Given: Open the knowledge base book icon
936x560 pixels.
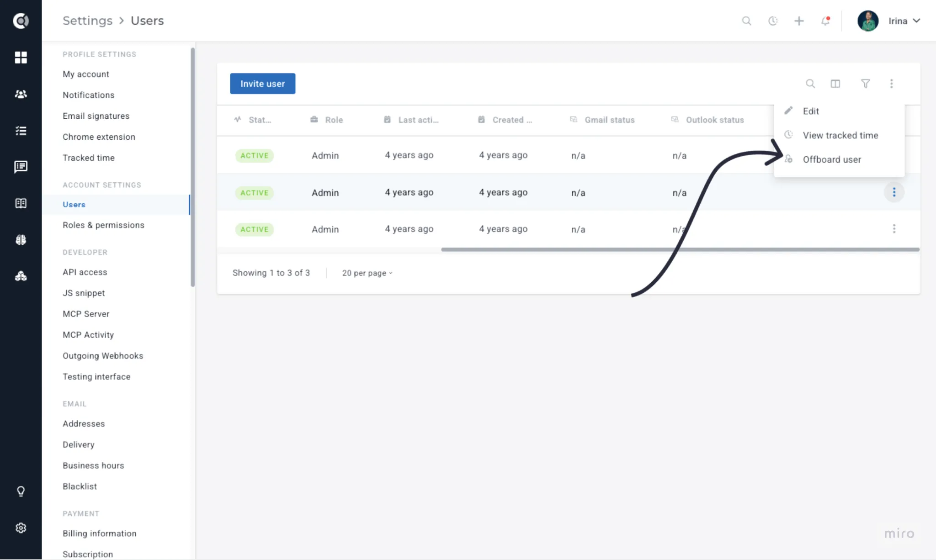Looking at the screenshot, I should click(21, 203).
